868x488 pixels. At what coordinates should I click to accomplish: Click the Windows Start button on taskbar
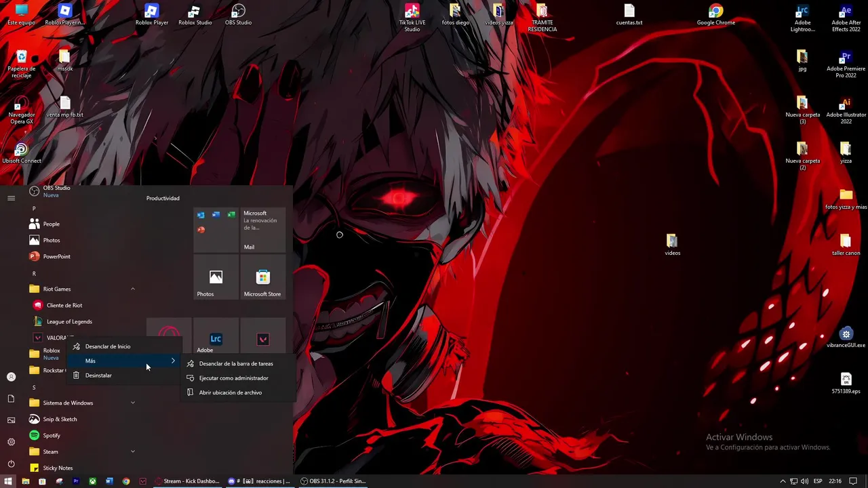pyautogui.click(x=8, y=481)
